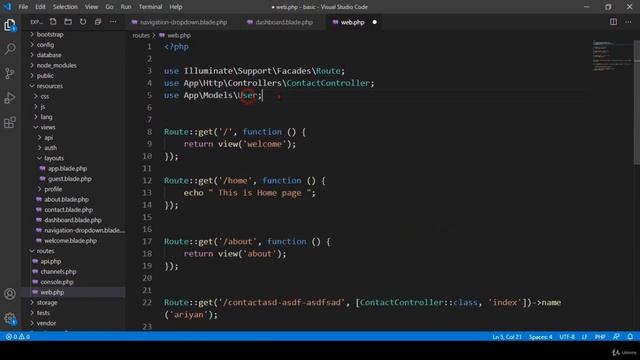This screenshot has height=360, width=640.
Task: Click the LF end of line selector
Action: point(584,337)
